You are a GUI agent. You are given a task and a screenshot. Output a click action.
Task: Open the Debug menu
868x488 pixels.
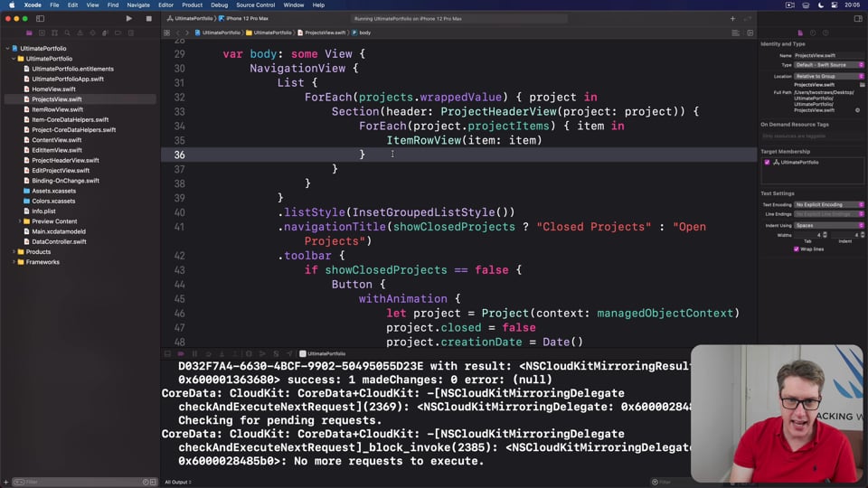click(x=219, y=5)
